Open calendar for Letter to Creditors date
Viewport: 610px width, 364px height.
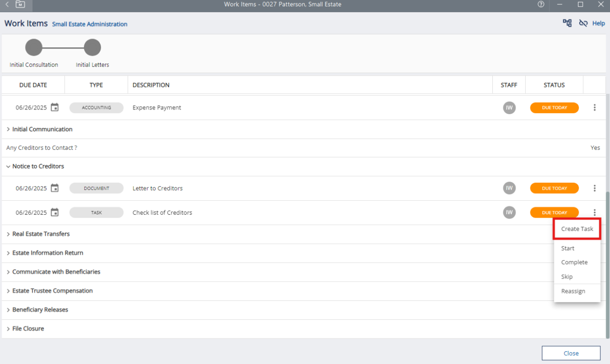[54, 188]
